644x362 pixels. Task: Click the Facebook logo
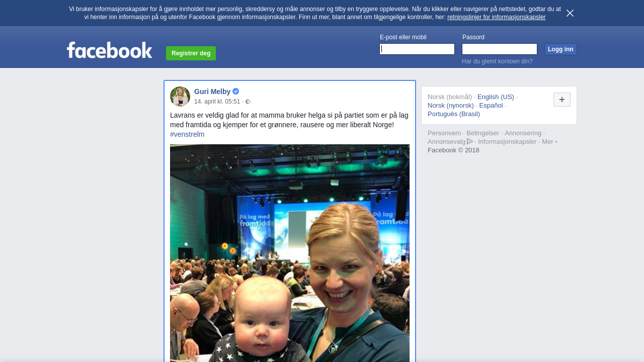point(110,50)
